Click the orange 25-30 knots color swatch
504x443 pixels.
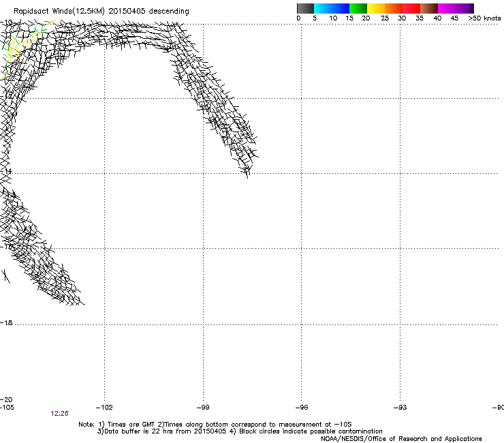click(394, 8)
